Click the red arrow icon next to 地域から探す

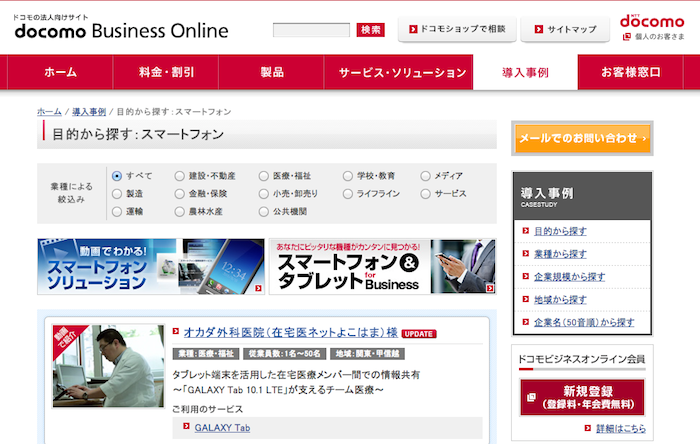(x=525, y=299)
